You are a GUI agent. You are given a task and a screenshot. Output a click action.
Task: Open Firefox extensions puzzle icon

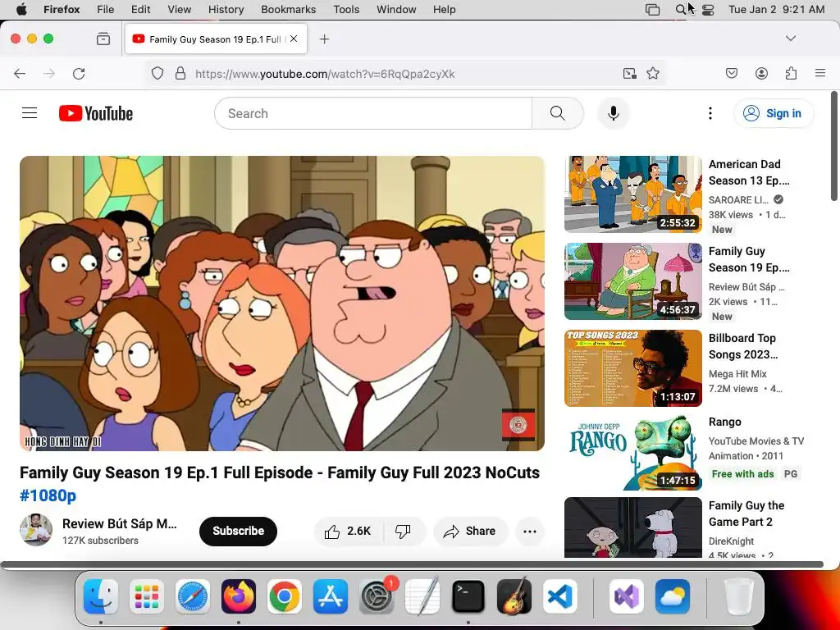tap(791, 73)
